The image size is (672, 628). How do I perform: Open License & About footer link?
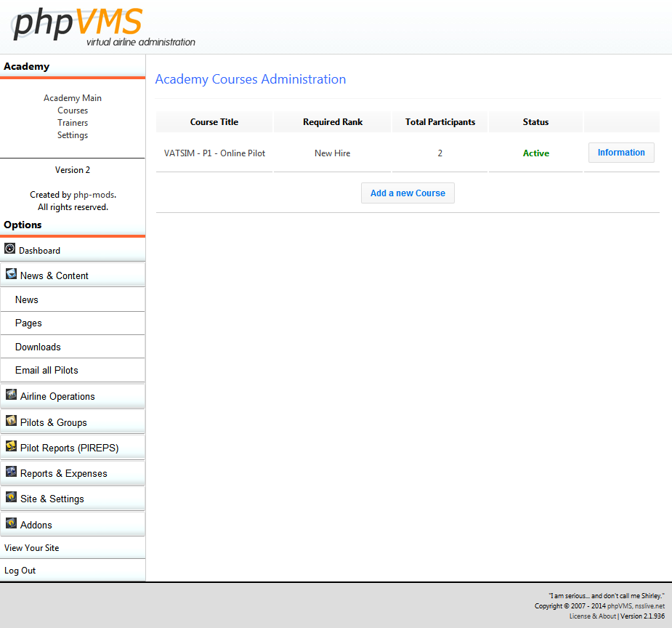pyautogui.click(x=593, y=616)
